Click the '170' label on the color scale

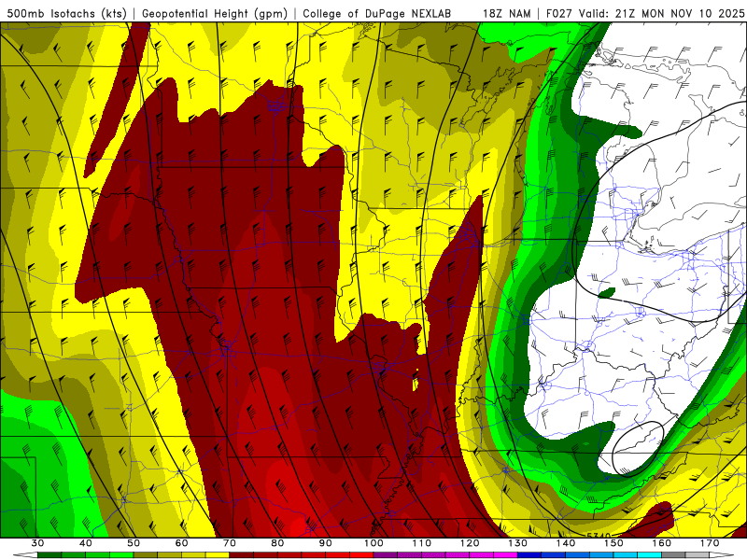click(x=710, y=543)
